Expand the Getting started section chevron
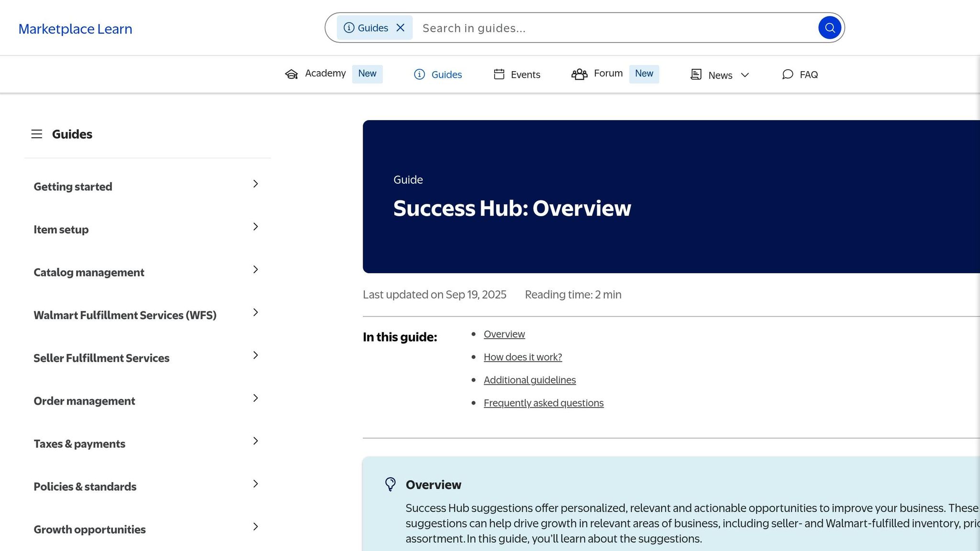 point(256,184)
